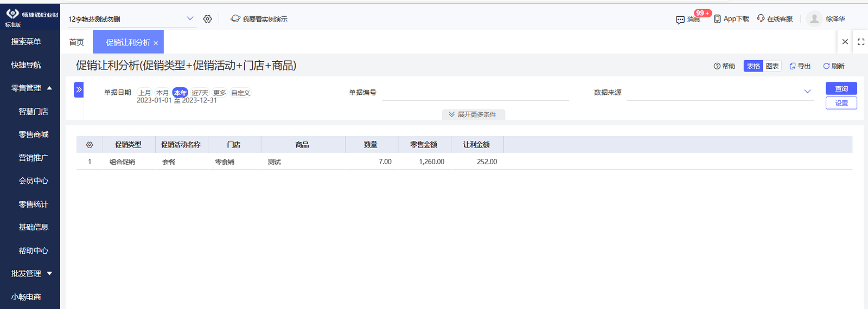Select 本月 date range
The height and width of the screenshot is (309, 868).
tap(162, 93)
